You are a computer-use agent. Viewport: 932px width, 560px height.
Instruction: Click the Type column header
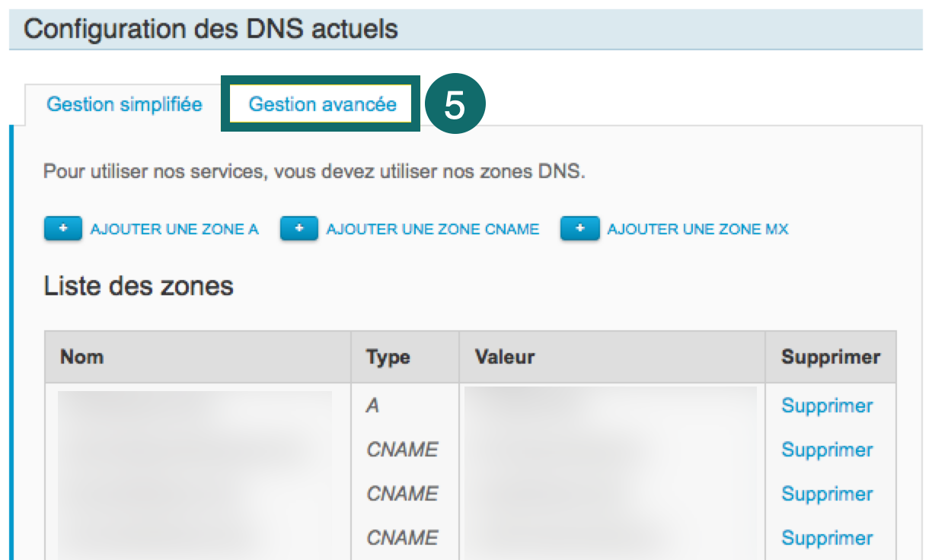pyautogui.click(x=388, y=357)
